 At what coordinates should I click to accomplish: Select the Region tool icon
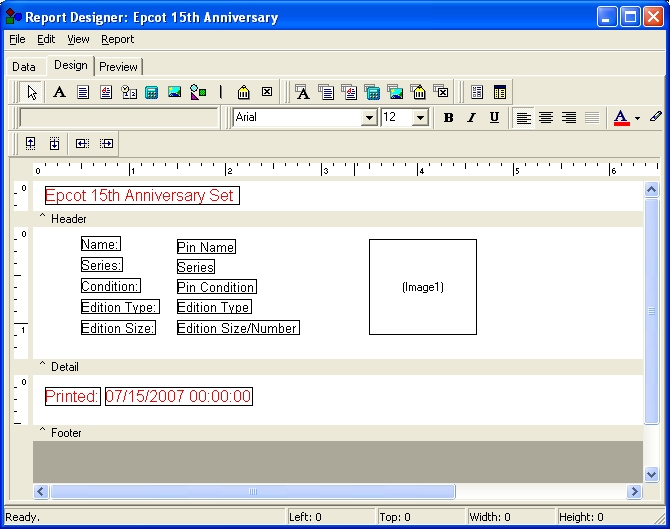(x=477, y=92)
